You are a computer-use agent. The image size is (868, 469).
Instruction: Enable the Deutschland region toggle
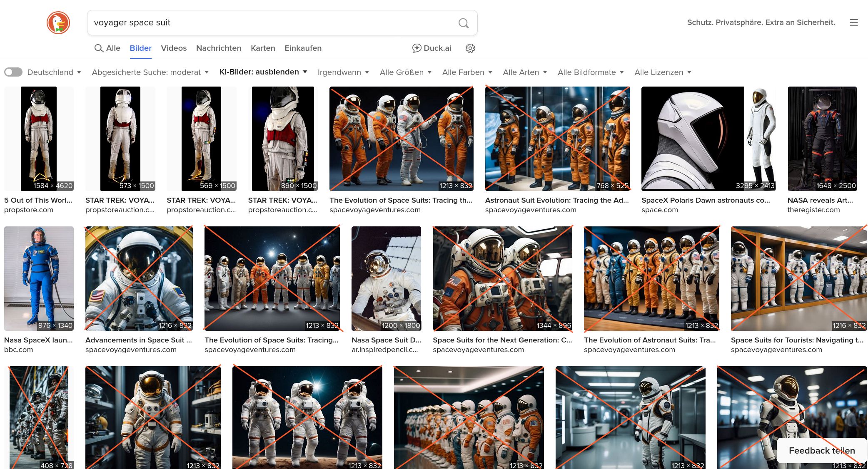13,72
